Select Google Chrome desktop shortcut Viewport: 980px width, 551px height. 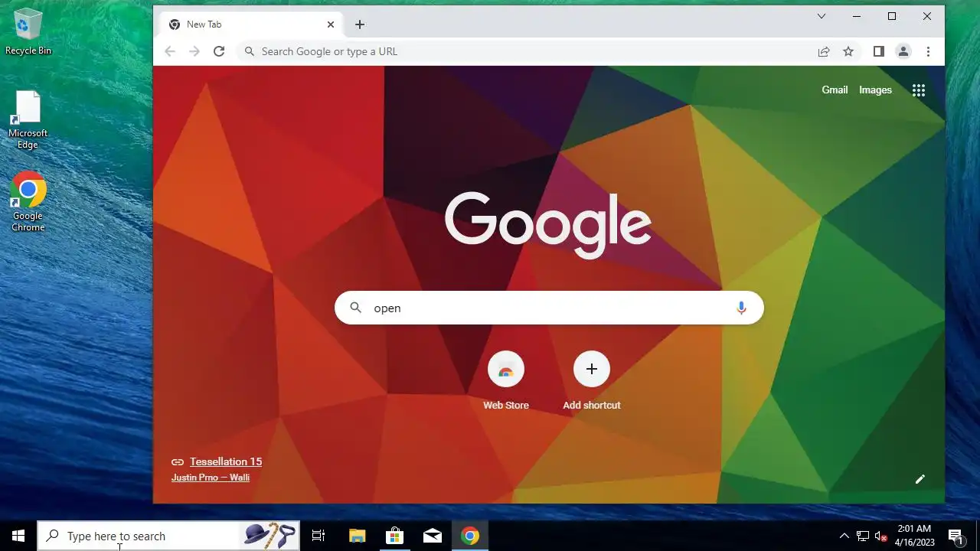28,201
